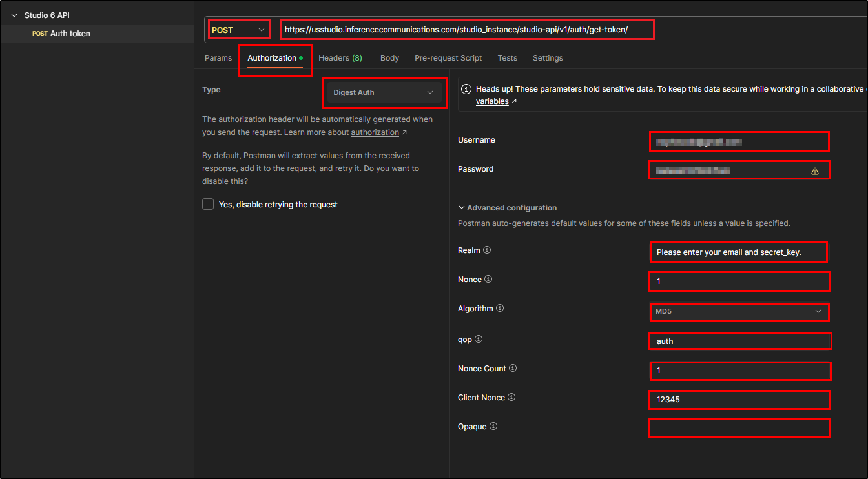Open the POST method dropdown

click(239, 30)
